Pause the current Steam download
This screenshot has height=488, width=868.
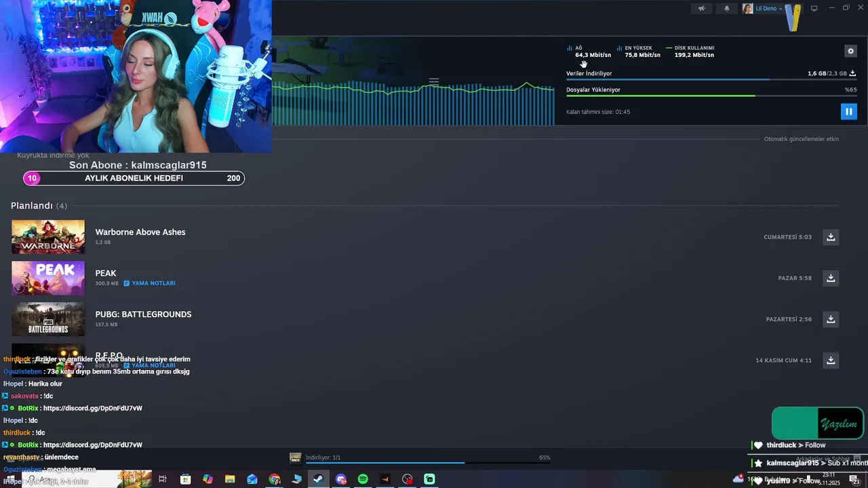[848, 112]
